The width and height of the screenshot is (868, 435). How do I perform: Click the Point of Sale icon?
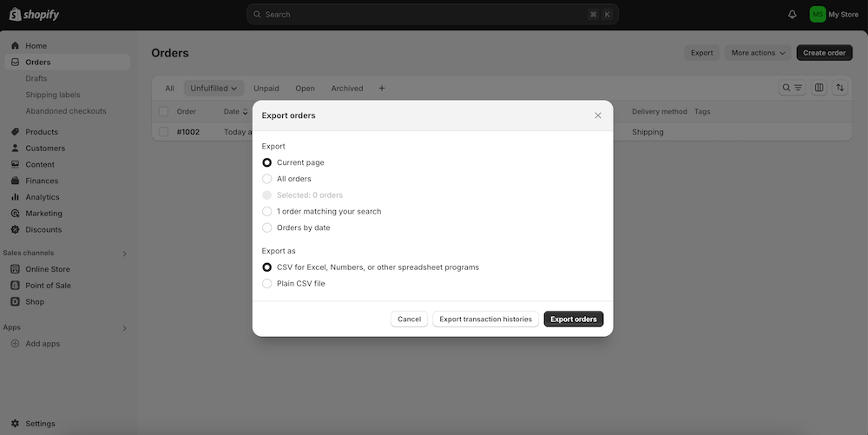pyautogui.click(x=15, y=286)
